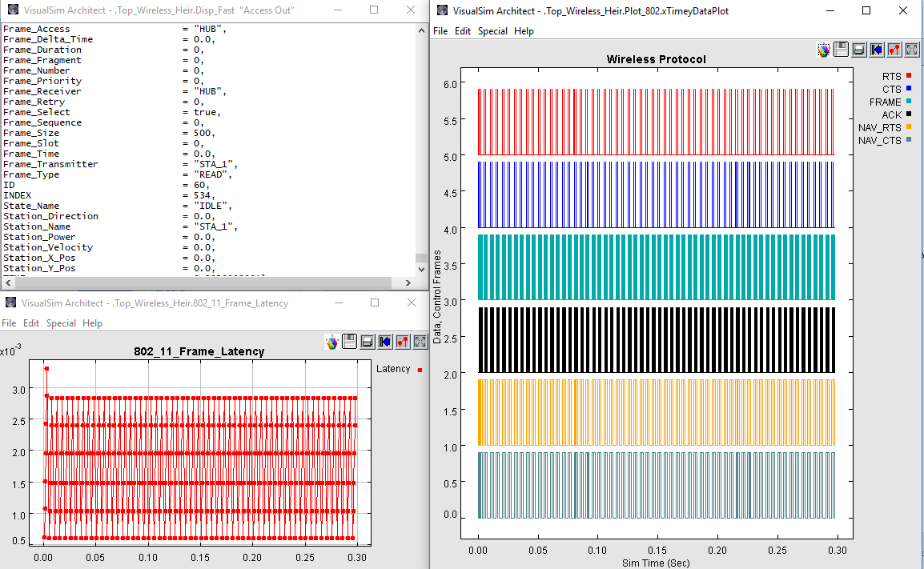
Task: Click the orange NAV_RTS legend swatch
Action: [909, 127]
